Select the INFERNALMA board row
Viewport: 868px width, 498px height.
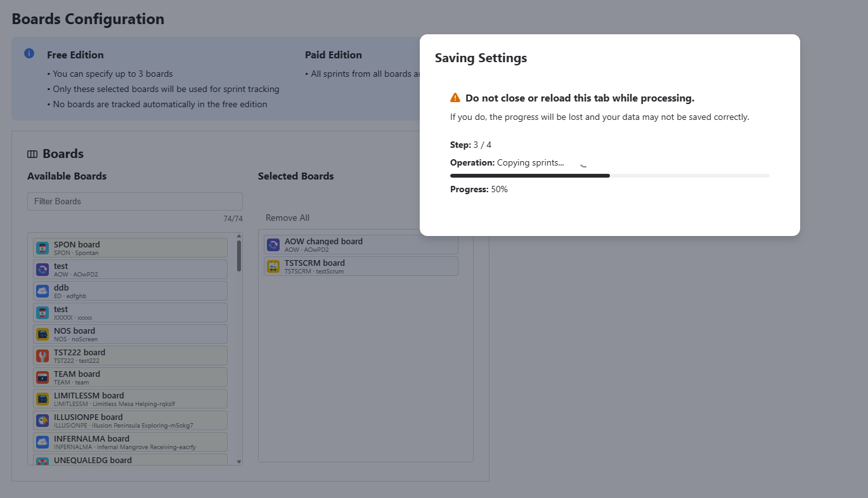coord(130,442)
